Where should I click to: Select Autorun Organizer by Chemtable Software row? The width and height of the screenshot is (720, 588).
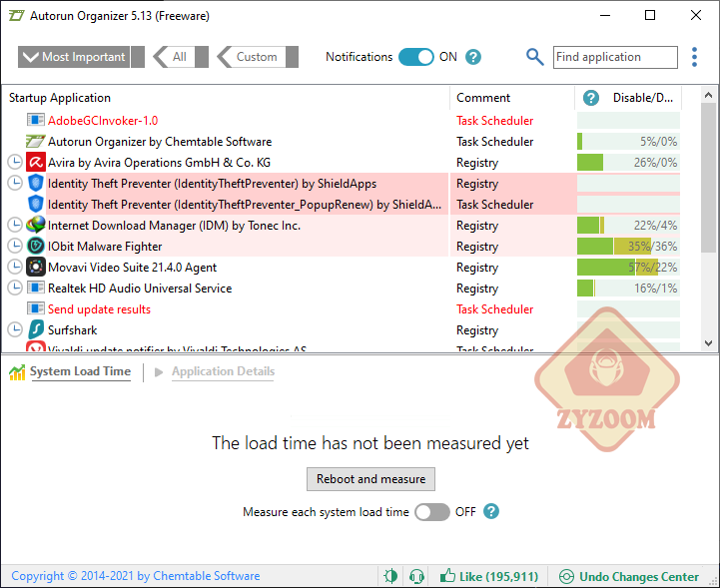point(340,142)
